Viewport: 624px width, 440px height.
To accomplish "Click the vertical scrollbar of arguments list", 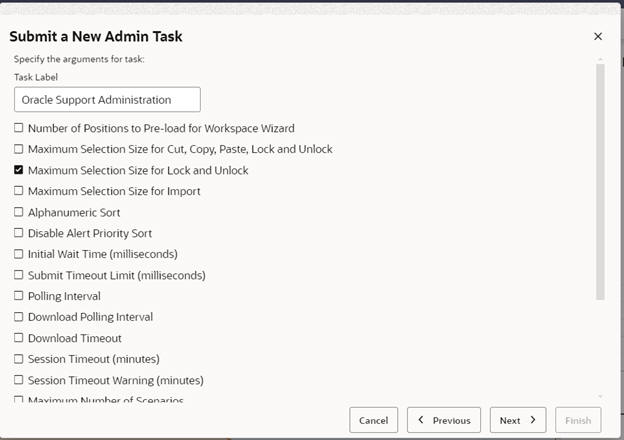I will [600, 180].
